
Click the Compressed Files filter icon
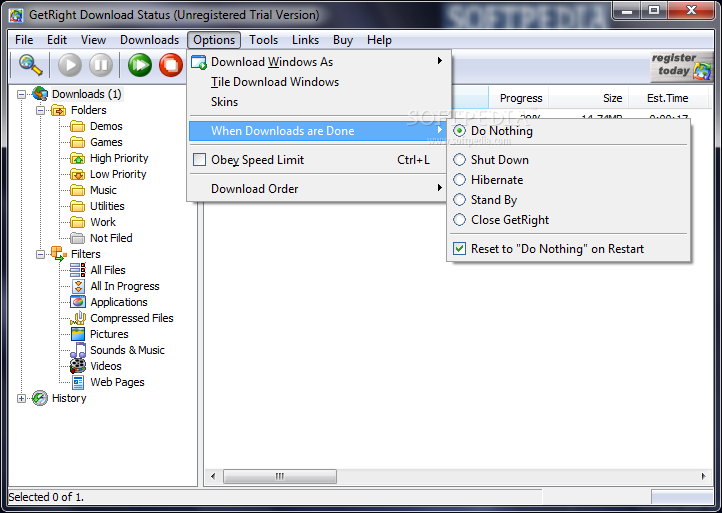78,318
